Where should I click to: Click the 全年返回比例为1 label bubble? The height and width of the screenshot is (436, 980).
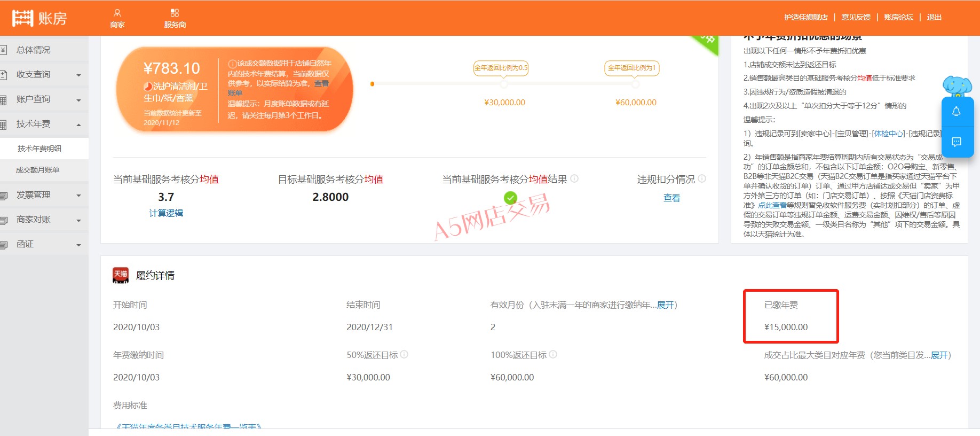click(632, 68)
